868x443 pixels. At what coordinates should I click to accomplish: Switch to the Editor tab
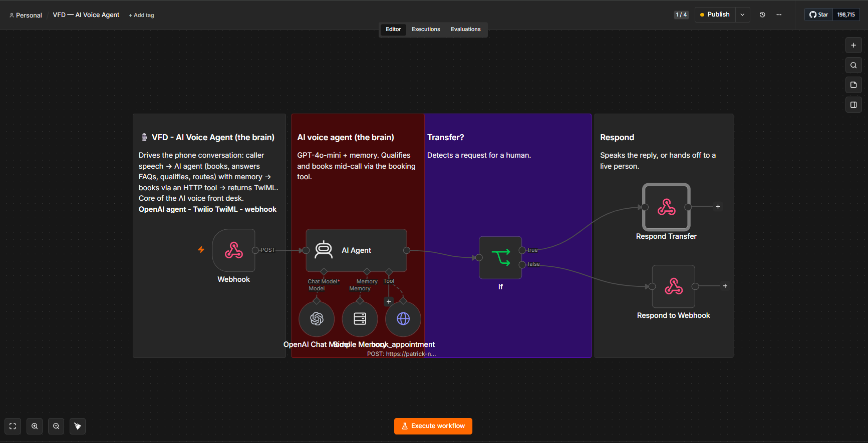click(393, 29)
